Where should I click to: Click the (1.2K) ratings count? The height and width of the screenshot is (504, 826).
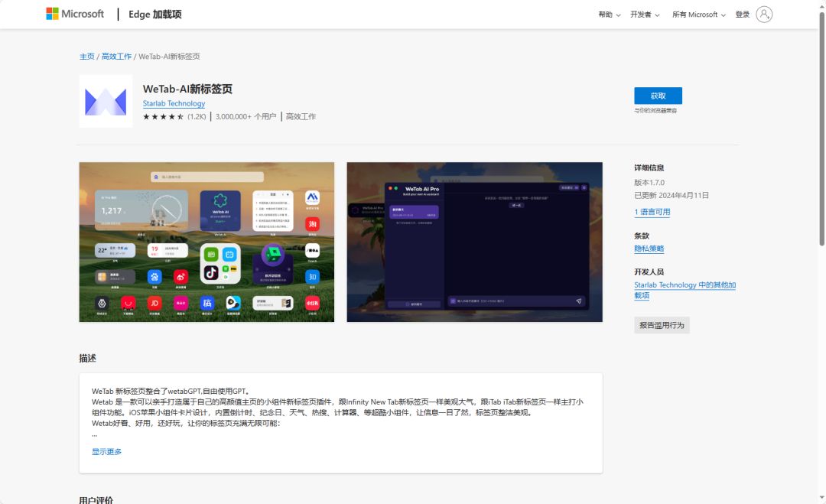point(197,116)
